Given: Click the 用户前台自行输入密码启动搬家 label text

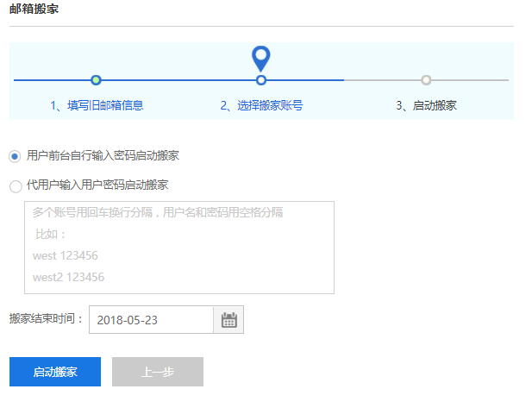Looking at the screenshot, I should coord(103,155).
